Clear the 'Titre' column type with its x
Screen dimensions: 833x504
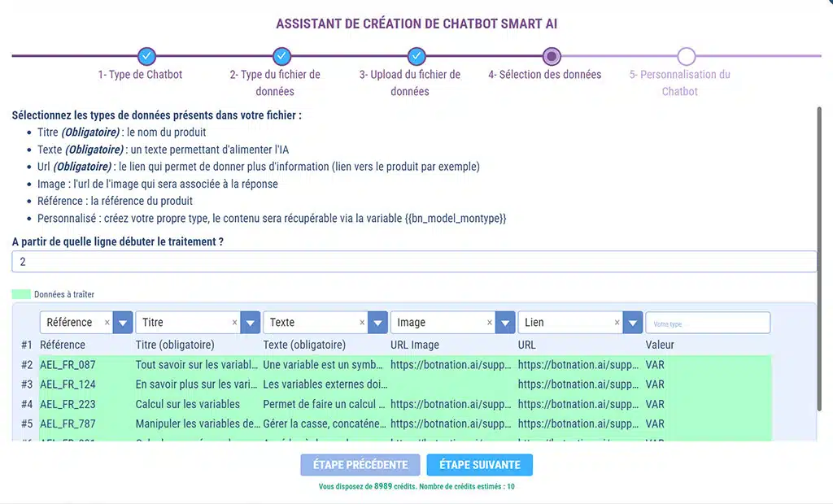click(x=235, y=323)
